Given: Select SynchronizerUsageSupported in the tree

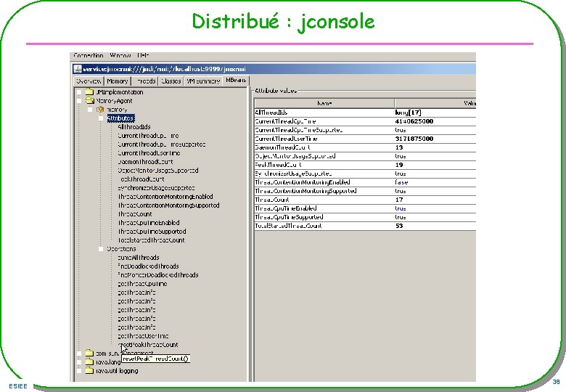Looking at the screenshot, I should 156,188.
